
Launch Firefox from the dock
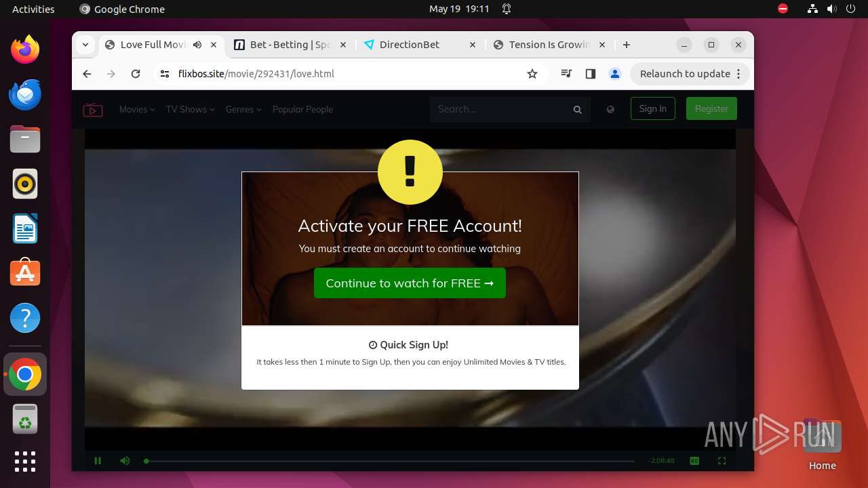[x=25, y=49]
